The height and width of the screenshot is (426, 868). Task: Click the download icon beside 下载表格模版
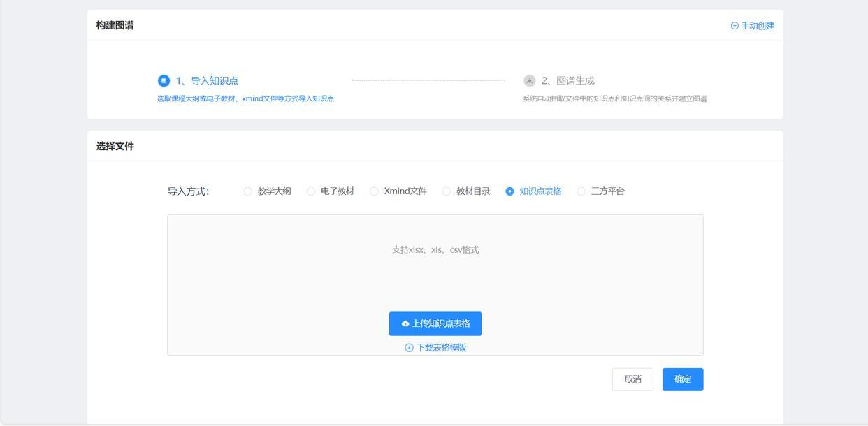409,348
